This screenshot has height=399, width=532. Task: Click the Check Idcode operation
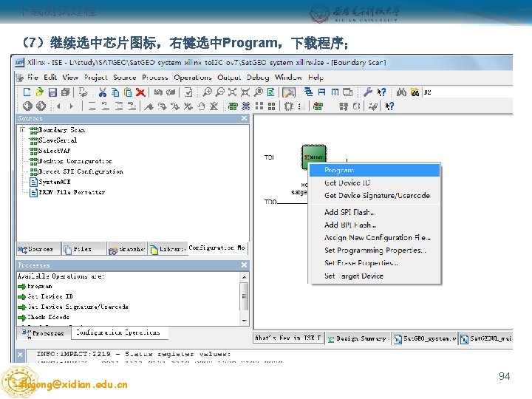[48, 317]
